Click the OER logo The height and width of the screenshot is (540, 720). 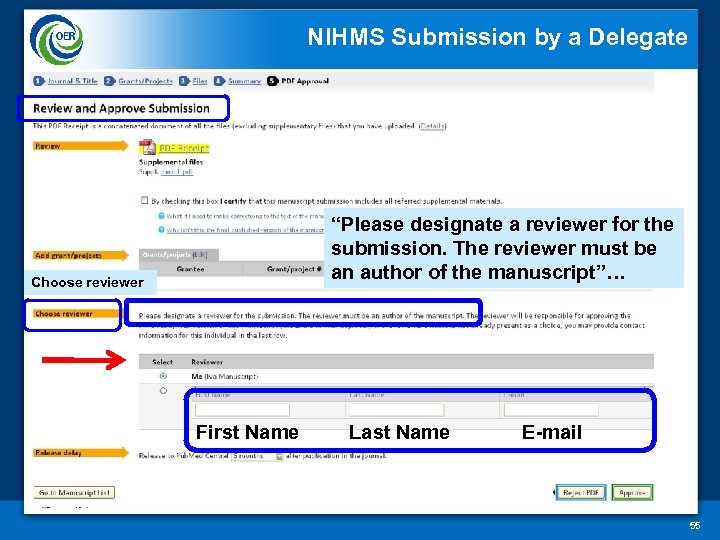pos(56,39)
